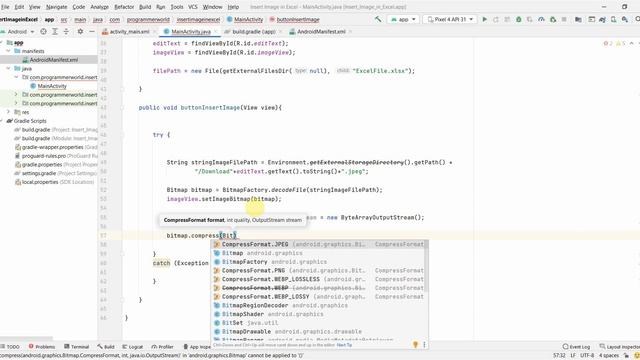Choose CompressFormat.JPEG completion suggestion
The height and width of the screenshot is (360, 640).
[x=318, y=244]
